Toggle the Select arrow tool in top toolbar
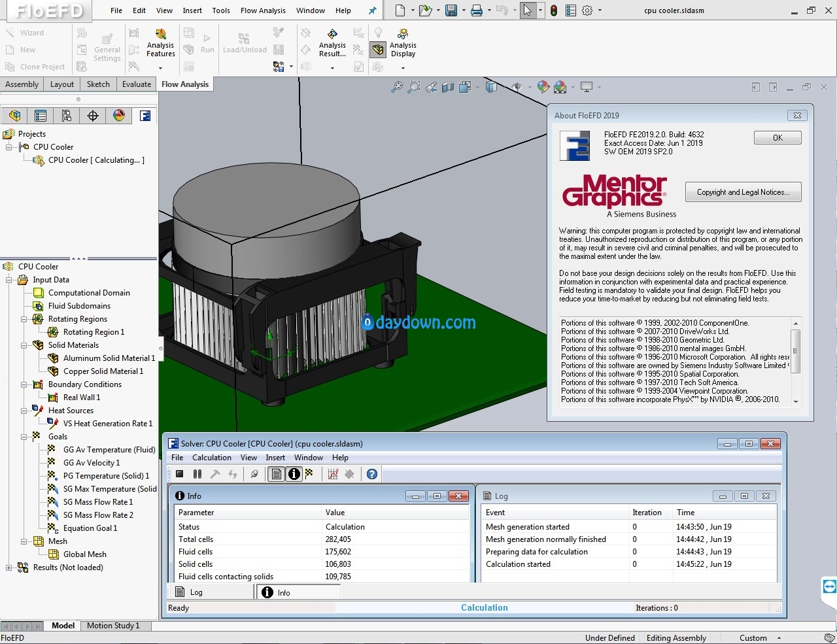 [x=528, y=10]
